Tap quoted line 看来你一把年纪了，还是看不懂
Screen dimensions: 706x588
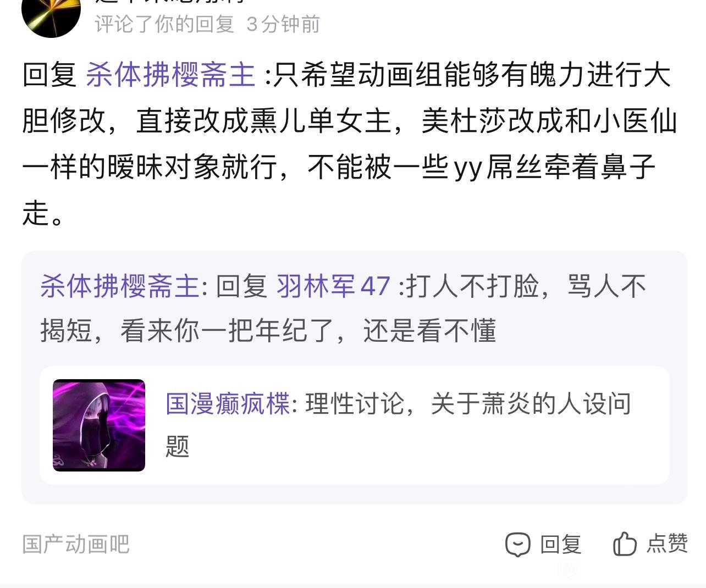(308, 331)
